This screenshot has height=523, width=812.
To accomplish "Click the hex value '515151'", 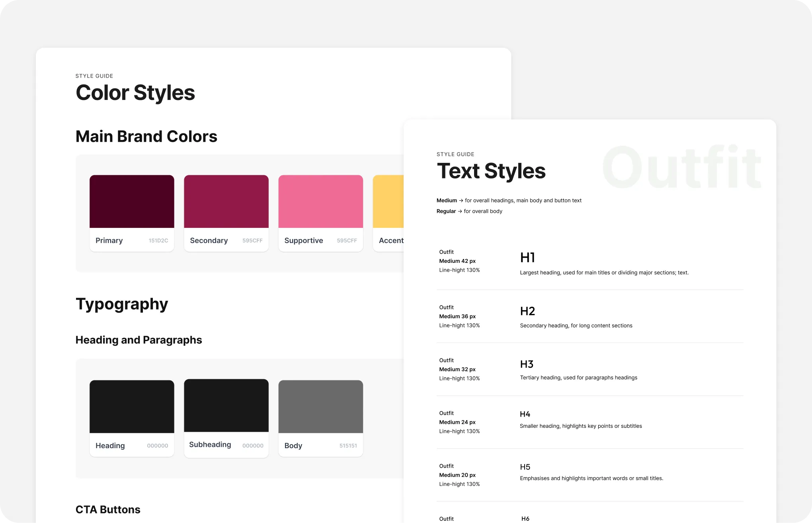I will tap(348, 446).
